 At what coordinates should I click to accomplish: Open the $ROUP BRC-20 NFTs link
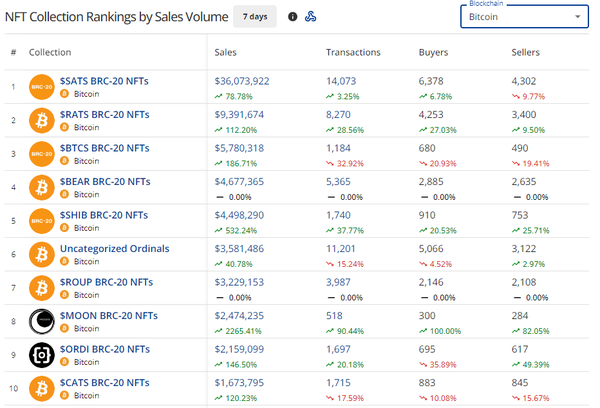(104, 282)
